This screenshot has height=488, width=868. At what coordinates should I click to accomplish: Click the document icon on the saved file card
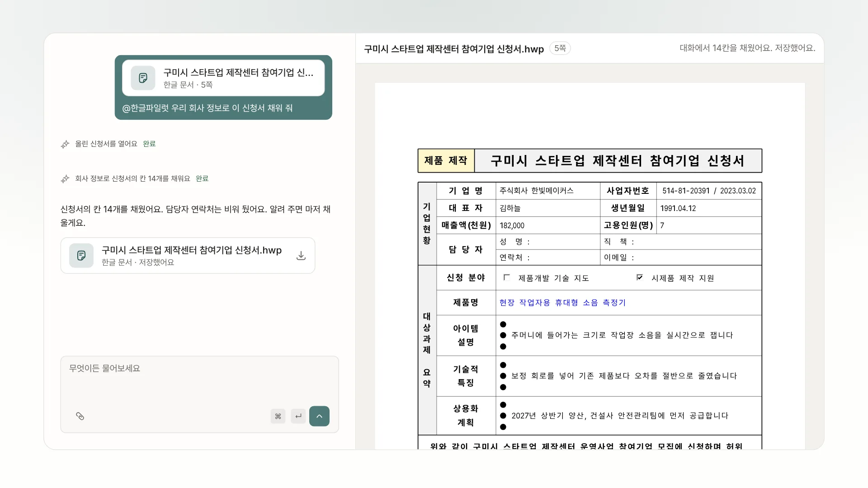coord(81,256)
